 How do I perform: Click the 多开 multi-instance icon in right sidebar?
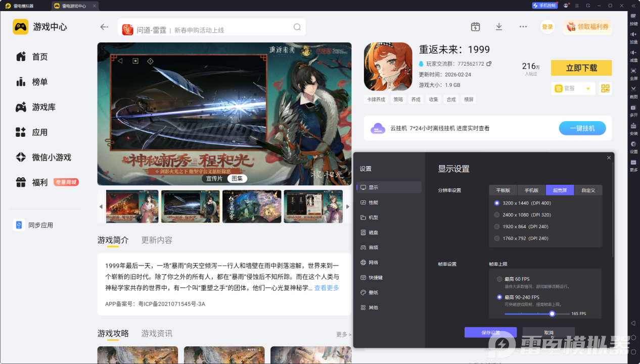tap(633, 108)
